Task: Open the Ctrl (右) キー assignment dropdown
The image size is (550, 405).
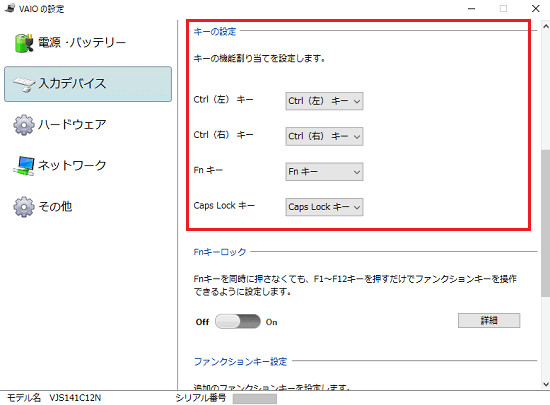Action: point(324,136)
